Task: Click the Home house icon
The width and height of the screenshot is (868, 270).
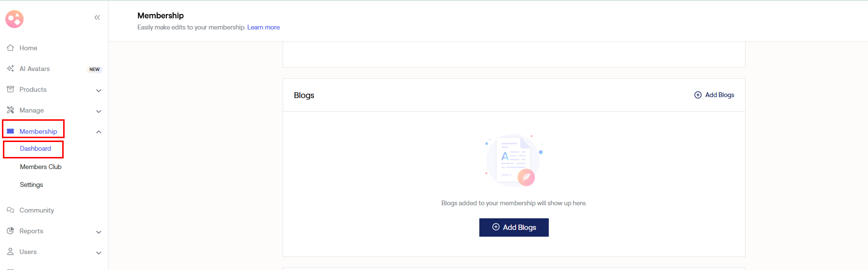Action: coord(10,48)
